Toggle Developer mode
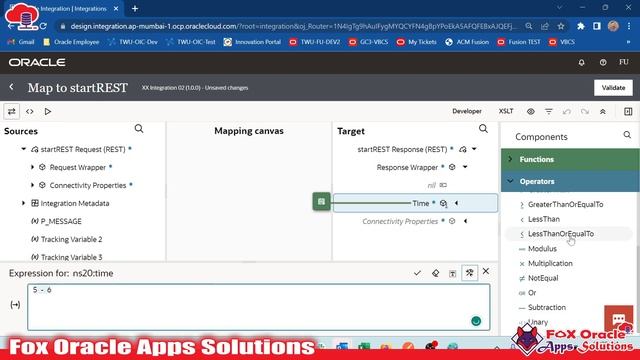The width and height of the screenshot is (640, 360). (x=467, y=111)
